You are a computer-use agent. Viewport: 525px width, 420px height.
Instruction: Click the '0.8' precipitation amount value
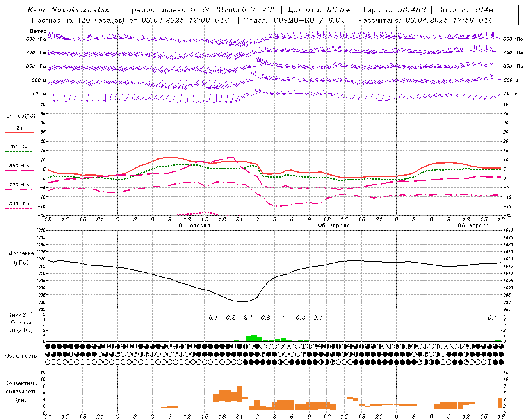(x=265, y=317)
